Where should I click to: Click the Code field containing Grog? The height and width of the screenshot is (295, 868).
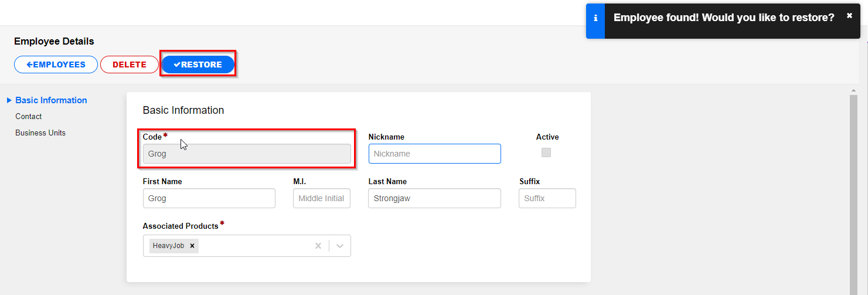[x=247, y=154]
